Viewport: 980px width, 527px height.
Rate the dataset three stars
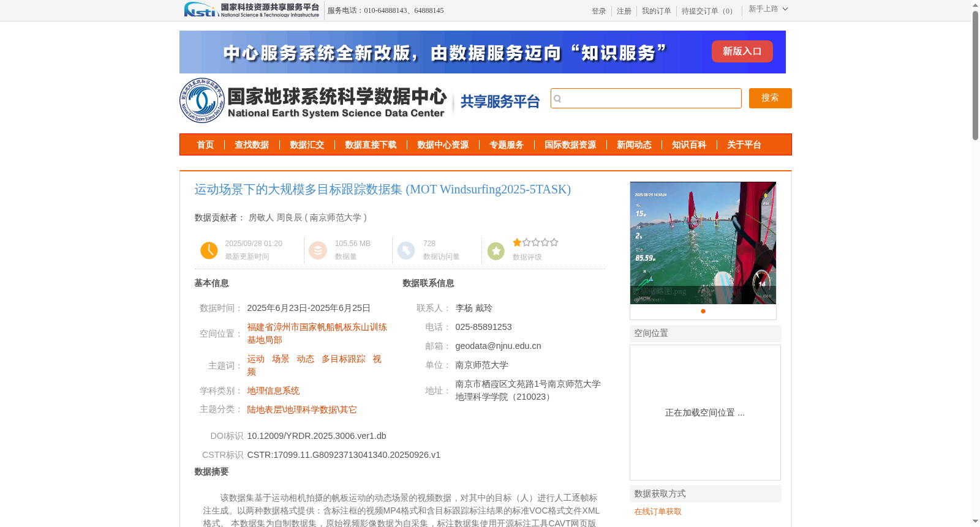click(x=535, y=242)
